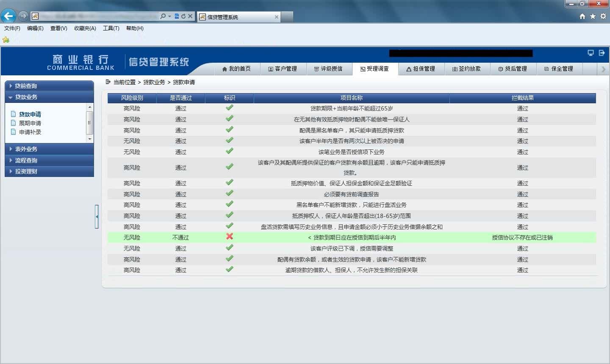Open the browser favorites star icon
The height and width of the screenshot is (364, 610).
[x=593, y=16]
